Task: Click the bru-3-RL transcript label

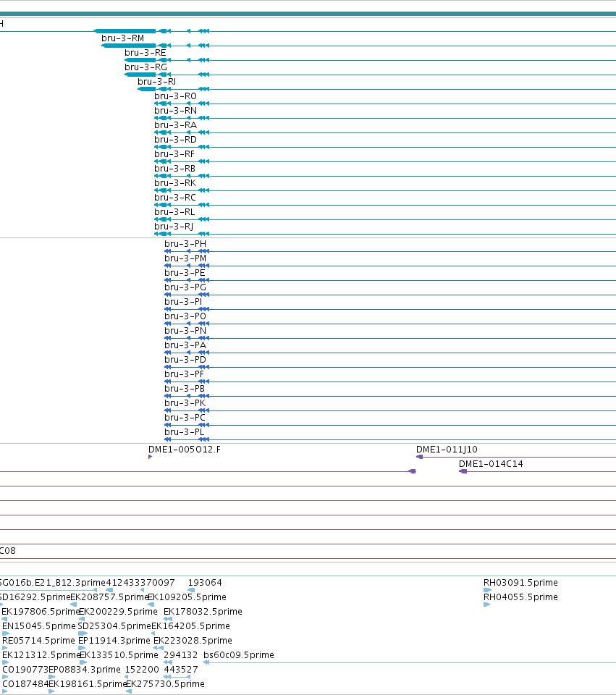Action: pos(174,212)
